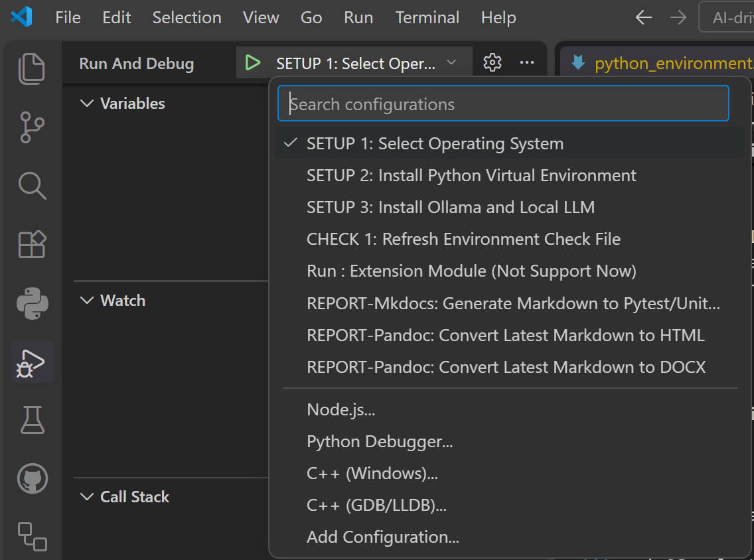Collapse the Call Stack section
The width and height of the screenshot is (754, 560).
coord(125,496)
